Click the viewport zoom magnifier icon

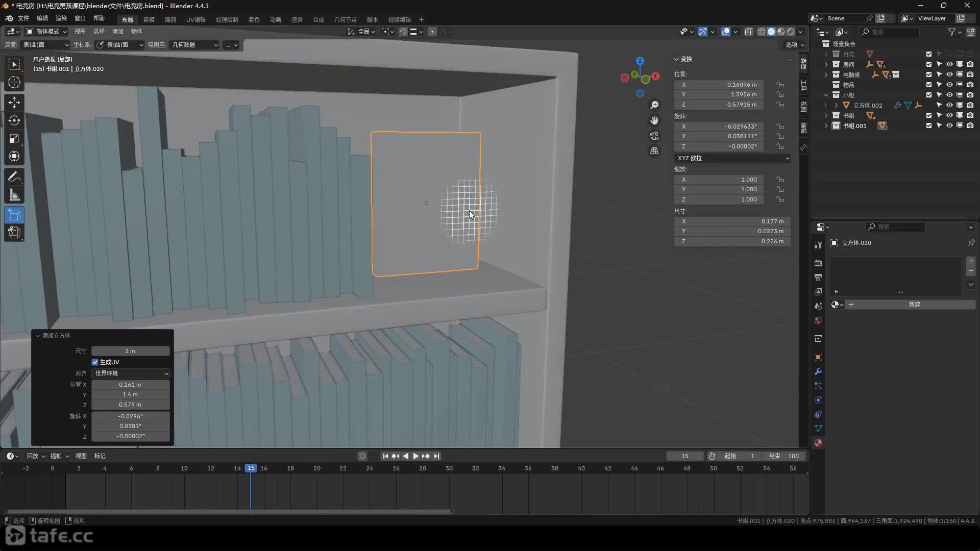[654, 105]
